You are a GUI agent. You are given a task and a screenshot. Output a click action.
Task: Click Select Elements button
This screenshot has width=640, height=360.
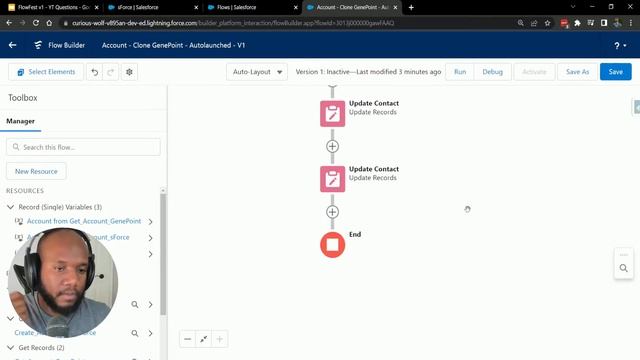(46, 72)
